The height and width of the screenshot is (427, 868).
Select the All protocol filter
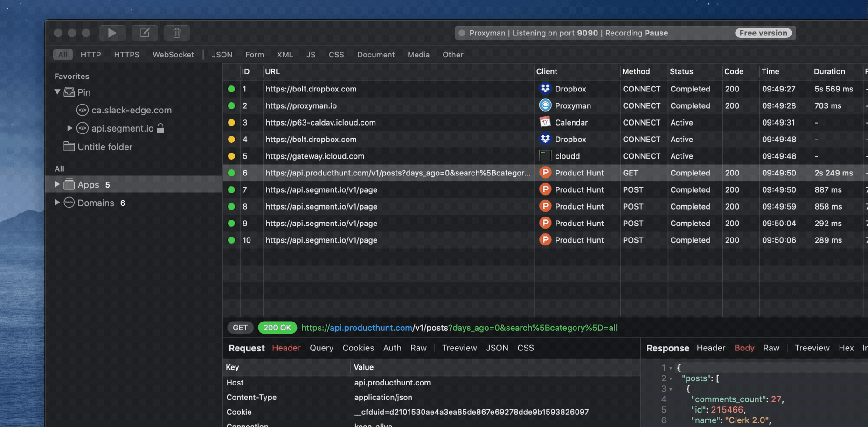click(x=62, y=55)
